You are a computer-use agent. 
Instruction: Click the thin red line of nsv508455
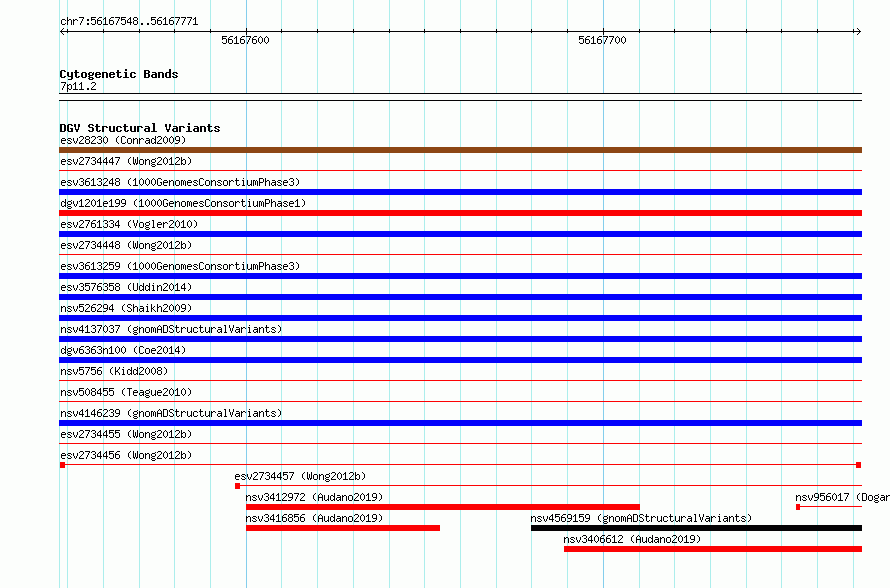click(460, 401)
